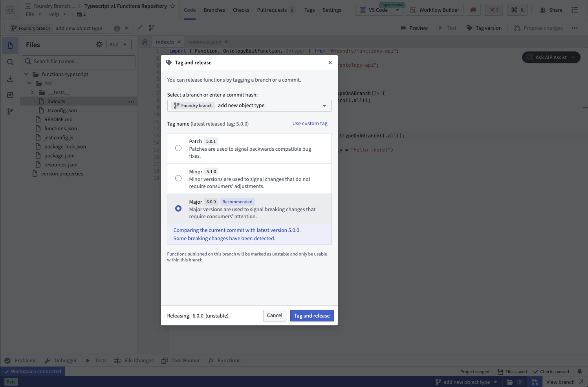Click the Files settings gear icon

99,45
